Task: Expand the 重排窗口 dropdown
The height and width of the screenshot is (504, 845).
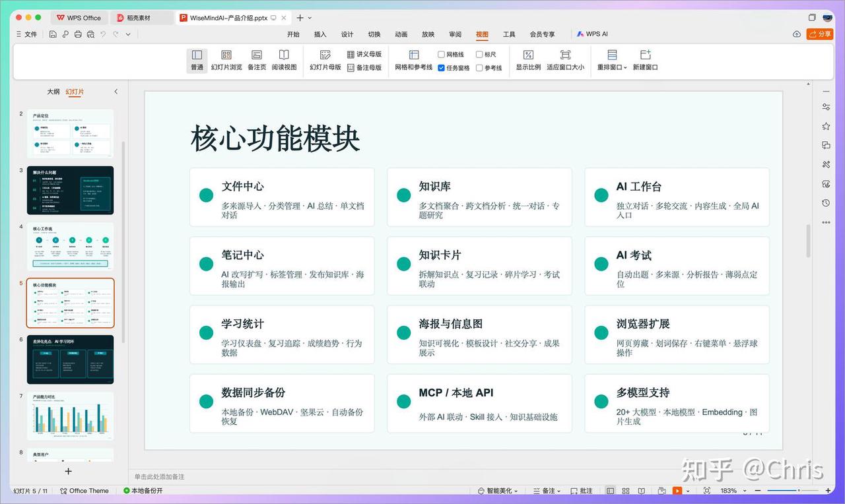Action: [612, 60]
